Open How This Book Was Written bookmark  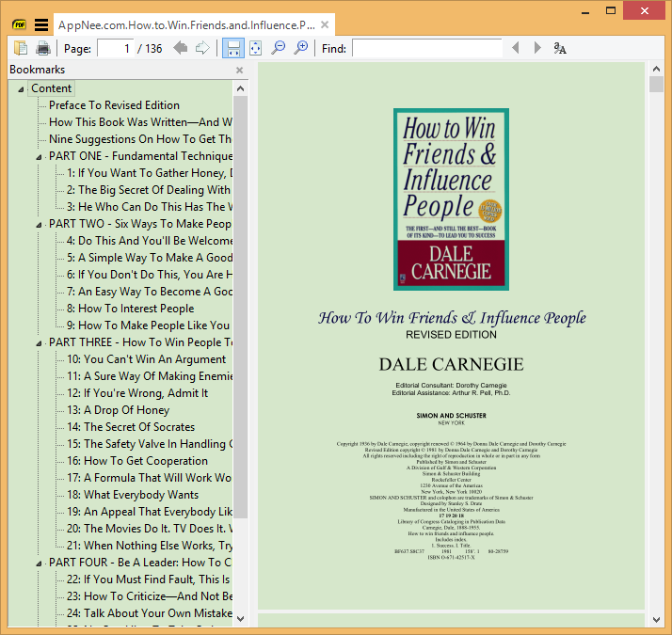(140, 122)
